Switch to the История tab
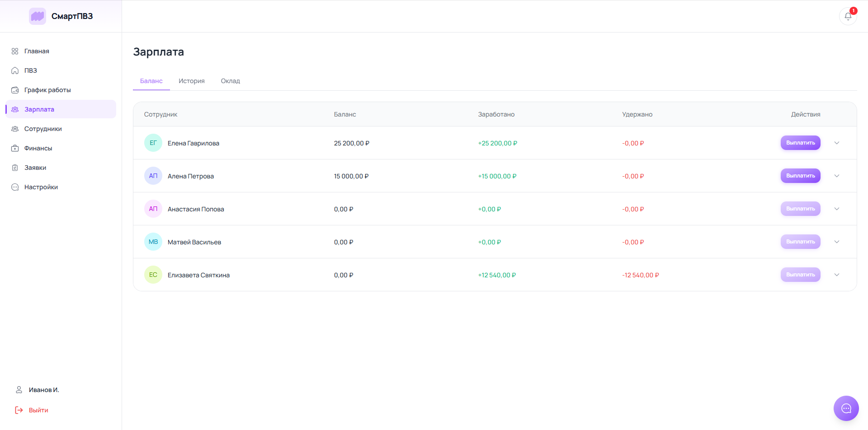 point(192,81)
